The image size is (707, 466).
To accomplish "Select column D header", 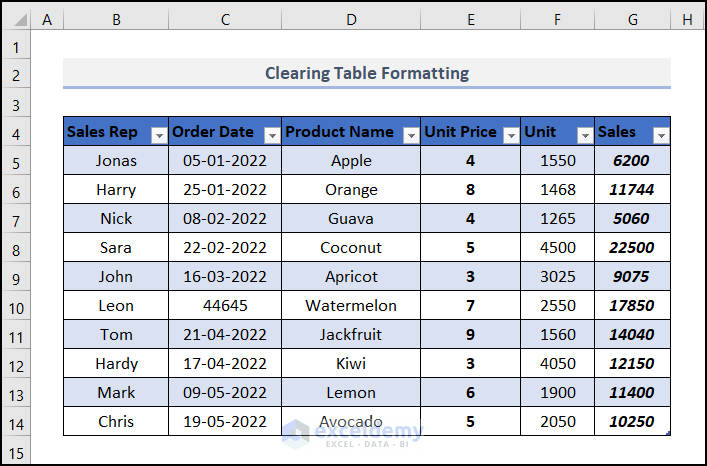I will (x=351, y=20).
